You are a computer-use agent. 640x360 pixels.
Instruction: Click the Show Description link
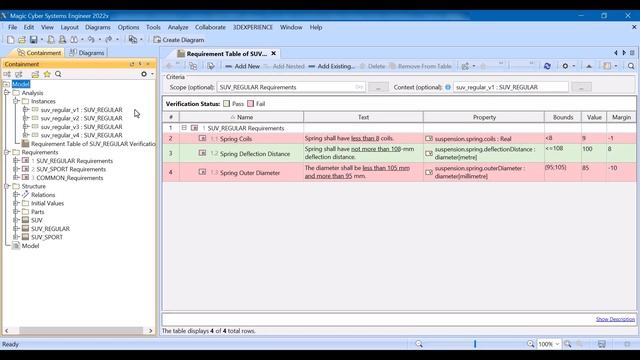coord(615,319)
